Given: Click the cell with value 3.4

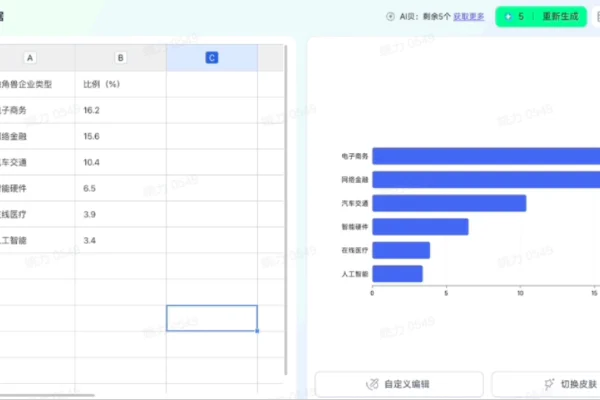Looking at the screenshot, I should point(121,240).
